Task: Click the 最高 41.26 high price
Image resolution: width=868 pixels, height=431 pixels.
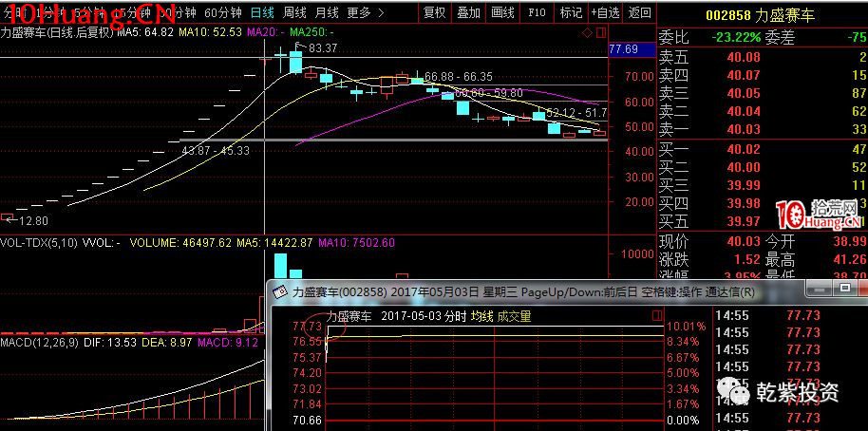Action: (x=849, y=259)
